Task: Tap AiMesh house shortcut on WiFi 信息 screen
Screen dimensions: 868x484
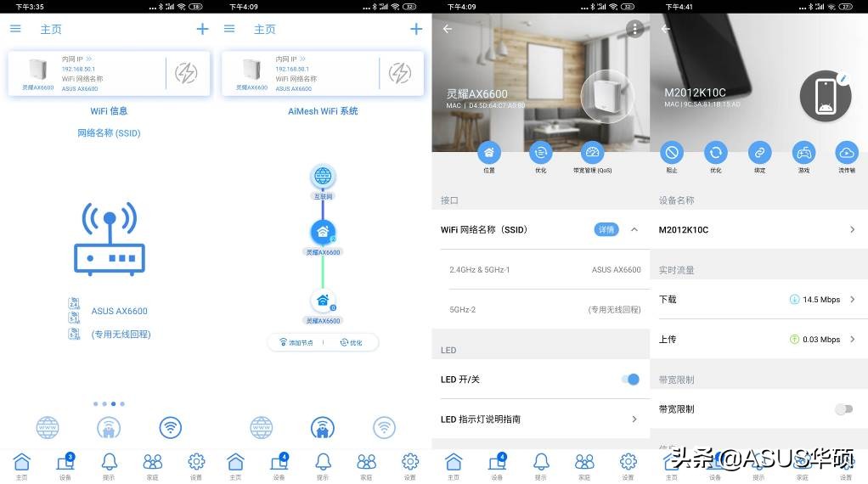Action: coord(109,428)
